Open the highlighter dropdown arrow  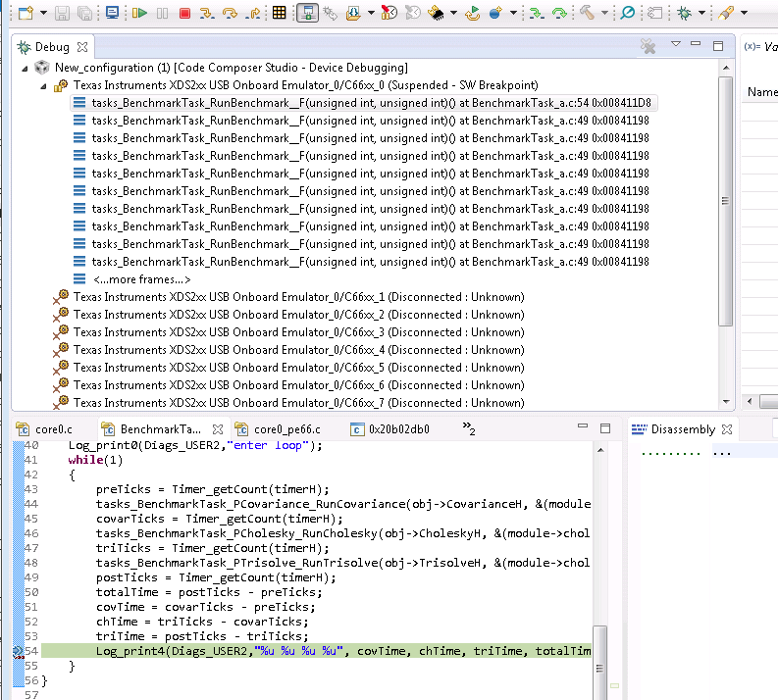pos(744,13)
